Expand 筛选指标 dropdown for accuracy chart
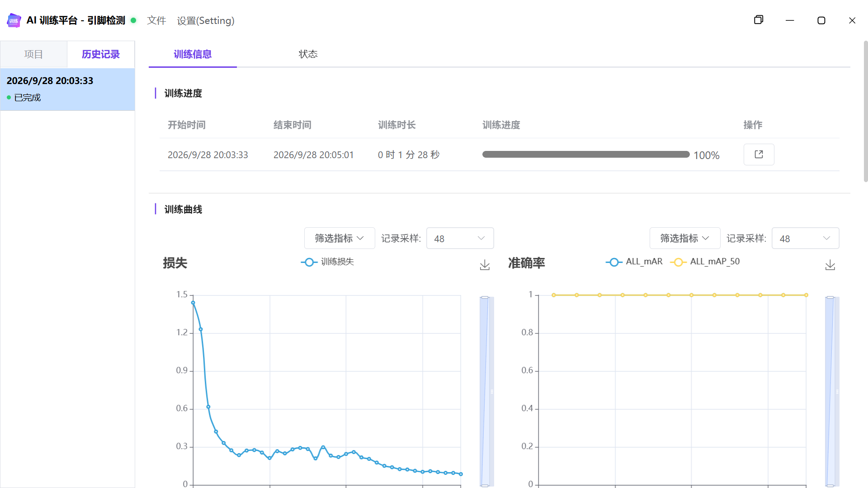This screenshot has height=488, width=868. 685,238
